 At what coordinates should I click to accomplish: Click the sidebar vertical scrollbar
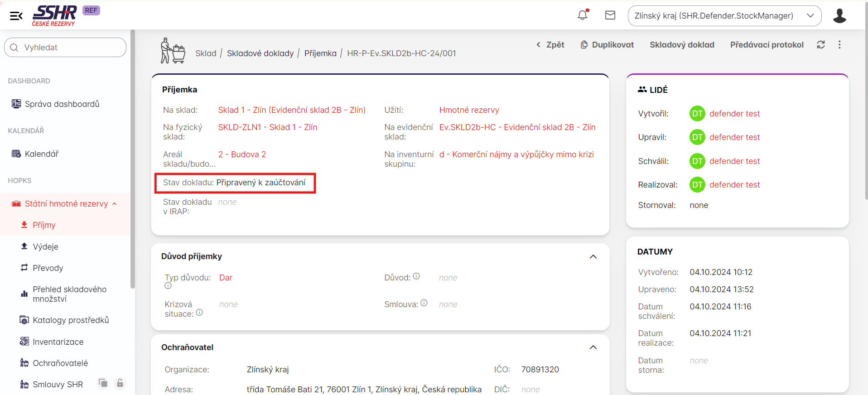coord(133,159)
